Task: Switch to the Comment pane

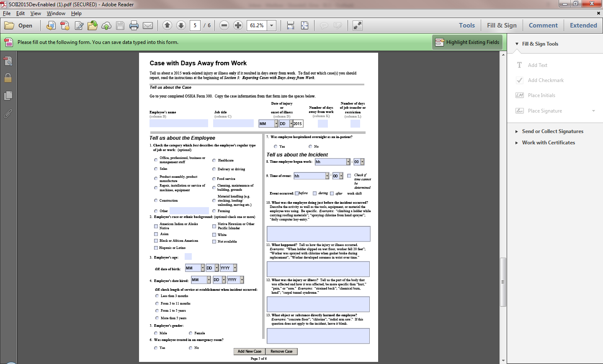Action: coord(543,26)
